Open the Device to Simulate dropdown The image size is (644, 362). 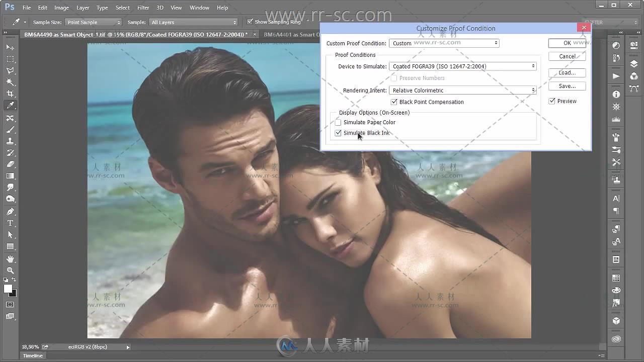(x=462, y=66)
